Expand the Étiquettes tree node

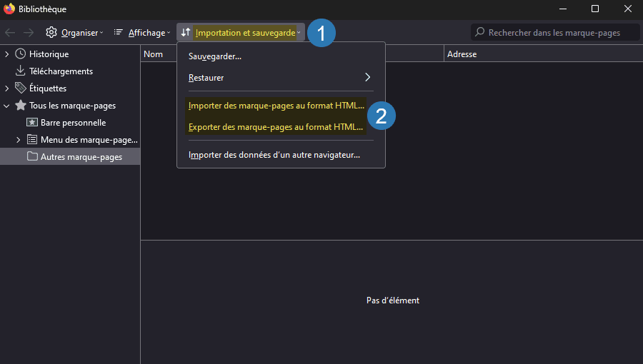pos(6,89)
